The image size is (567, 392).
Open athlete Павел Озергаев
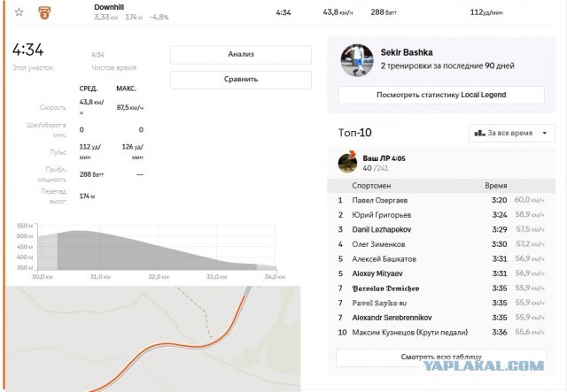(x=380, y=200)
